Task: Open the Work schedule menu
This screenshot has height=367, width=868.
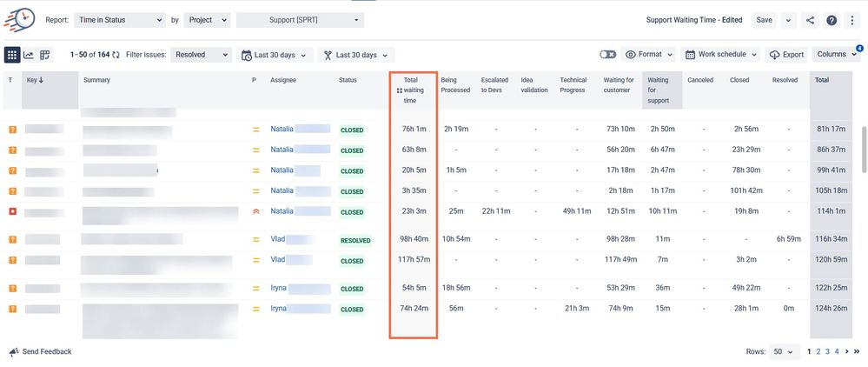Action: 720,54
